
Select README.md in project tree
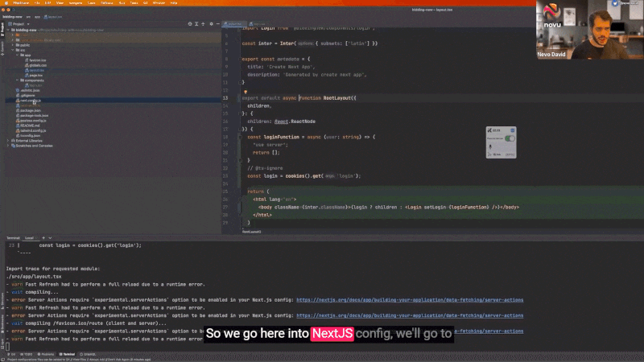point(28,125)
